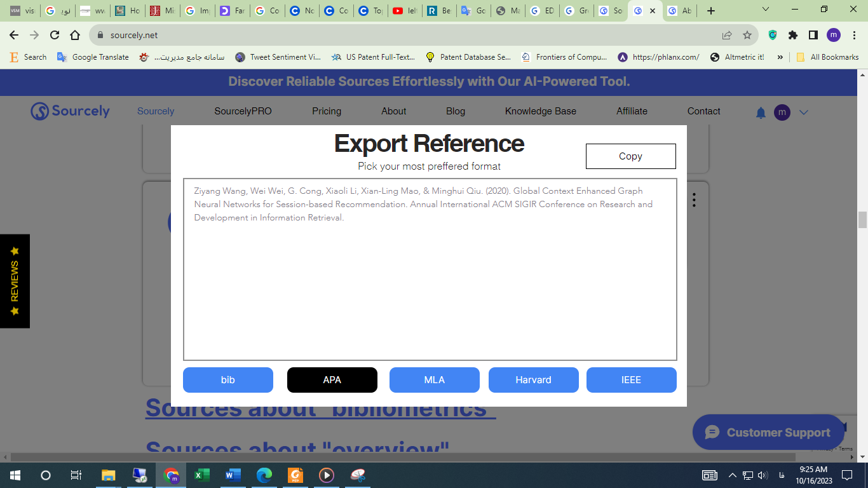Screen dimensions: 868x488
Task: Select the bib export format
Action: tap(228, 380)
